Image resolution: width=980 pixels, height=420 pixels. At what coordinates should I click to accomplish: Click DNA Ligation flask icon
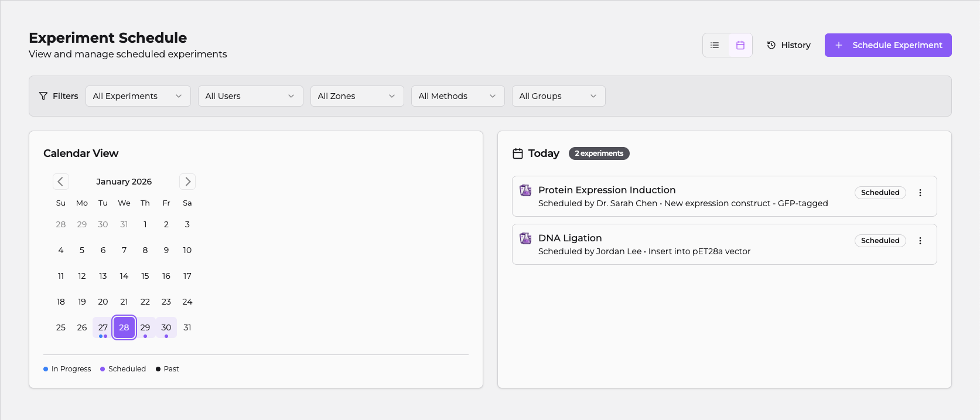[525, 238]
